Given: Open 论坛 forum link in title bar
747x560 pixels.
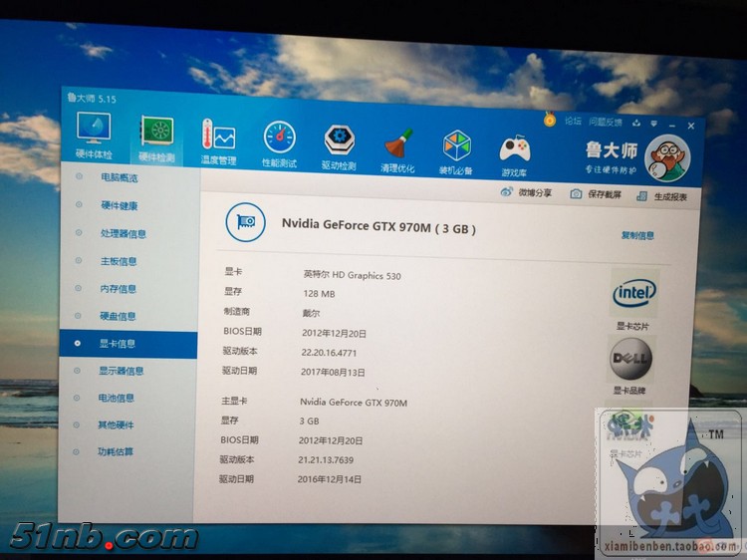Looking at the screenshot, I should click(573, 122).
